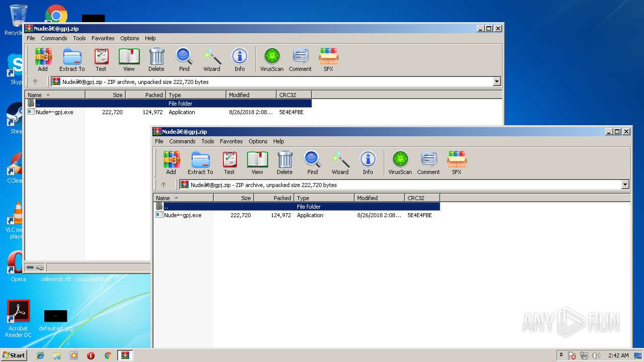Click Delete icon in back WinRAR window
The width and height of the screenshot is (644, 362).
pos(156,59)
